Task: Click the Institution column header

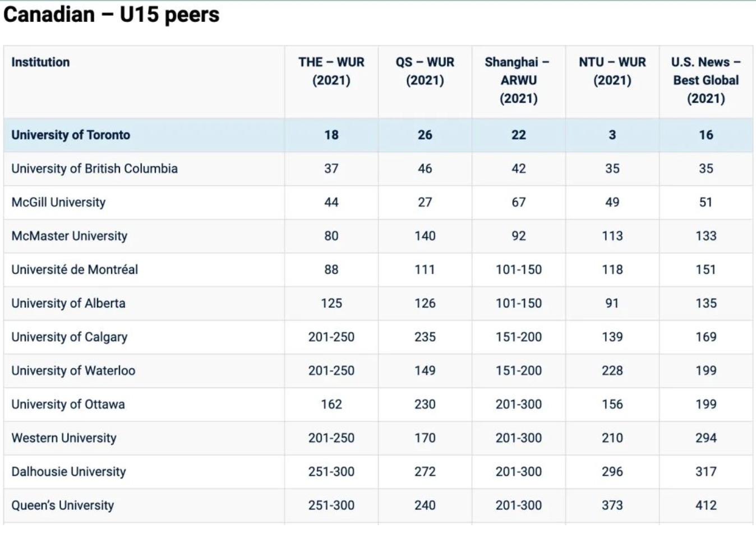Action: point(40,62)
